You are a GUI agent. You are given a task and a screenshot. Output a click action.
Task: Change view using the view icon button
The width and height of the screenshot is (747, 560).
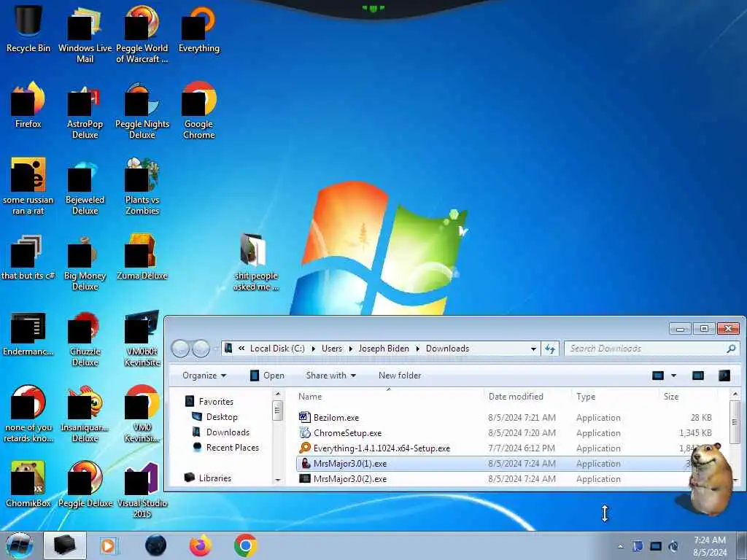pos(658,376)
